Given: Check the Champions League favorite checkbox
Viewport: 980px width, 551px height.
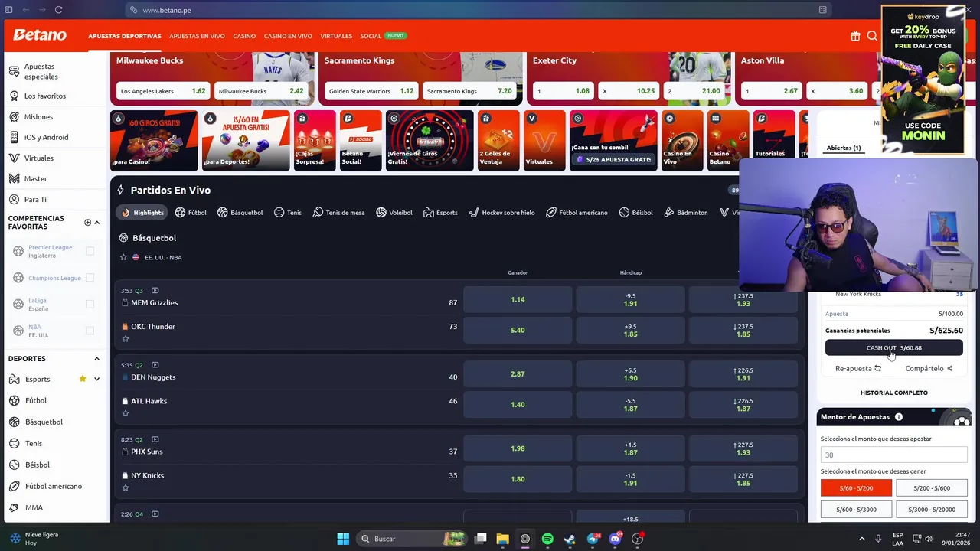Looking at the screenshot, I should tap(90, 278).
